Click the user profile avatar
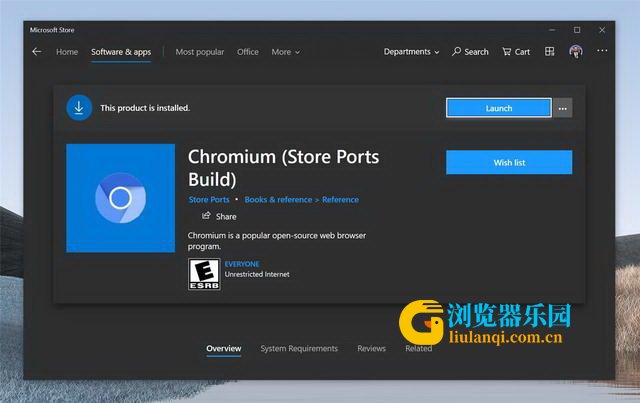Screen dimensions: 640x403 (576, 51)
